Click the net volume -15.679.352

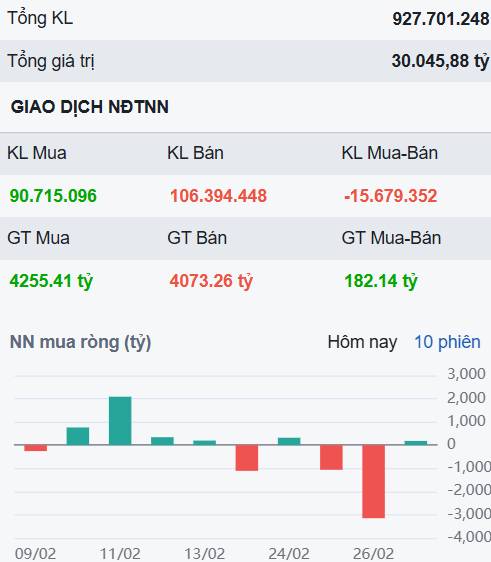390,196
